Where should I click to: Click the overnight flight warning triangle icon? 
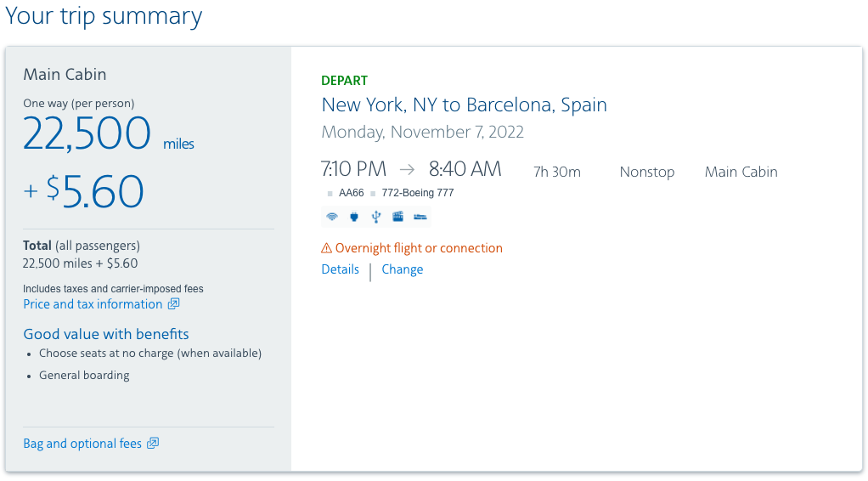point(326,248)
